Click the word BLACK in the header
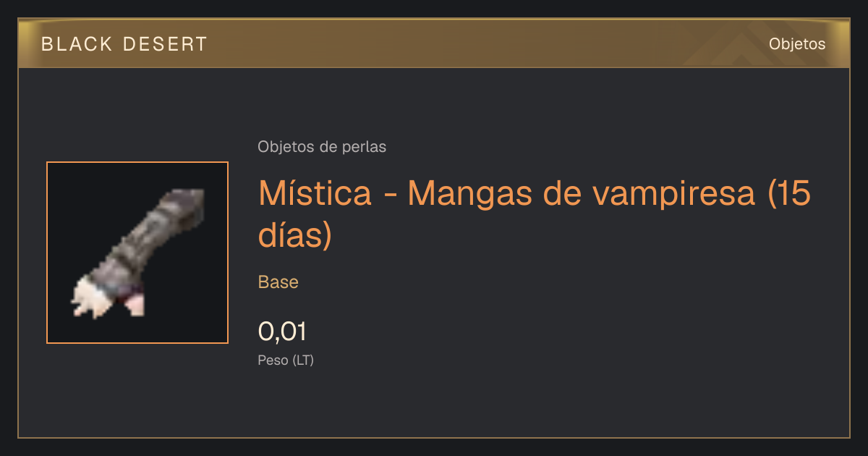Viewport: 868px width, 456px height. (77, 44)
